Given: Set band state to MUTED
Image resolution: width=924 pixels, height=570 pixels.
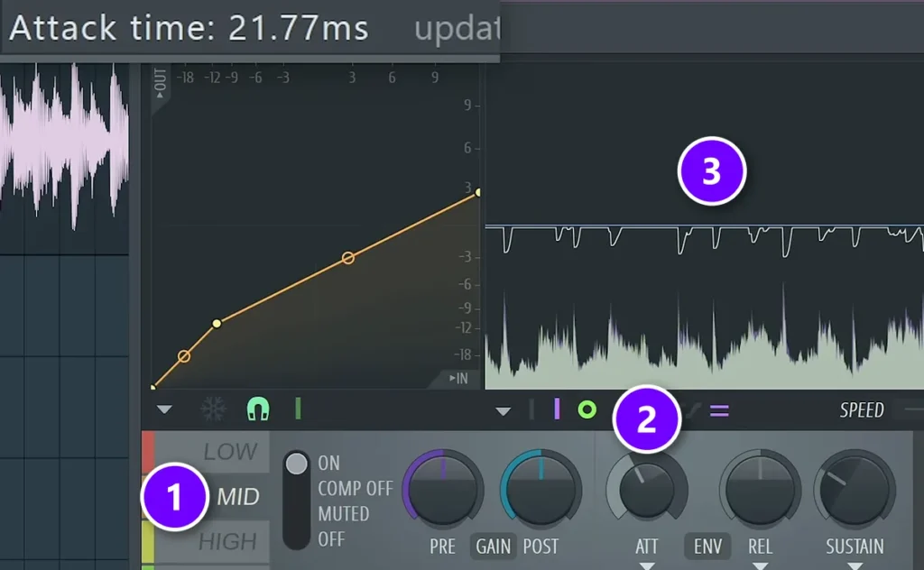Looking at the screenshot, I should (x=344, y=513).
